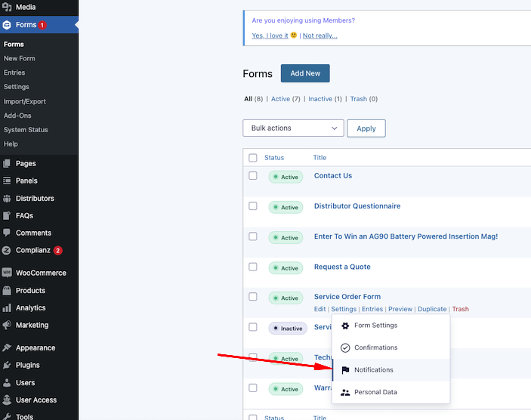531x420 pixels.
Task: Toggle Active status of Request a Quote
Action: pyautogui.click(x=286, y=268)
